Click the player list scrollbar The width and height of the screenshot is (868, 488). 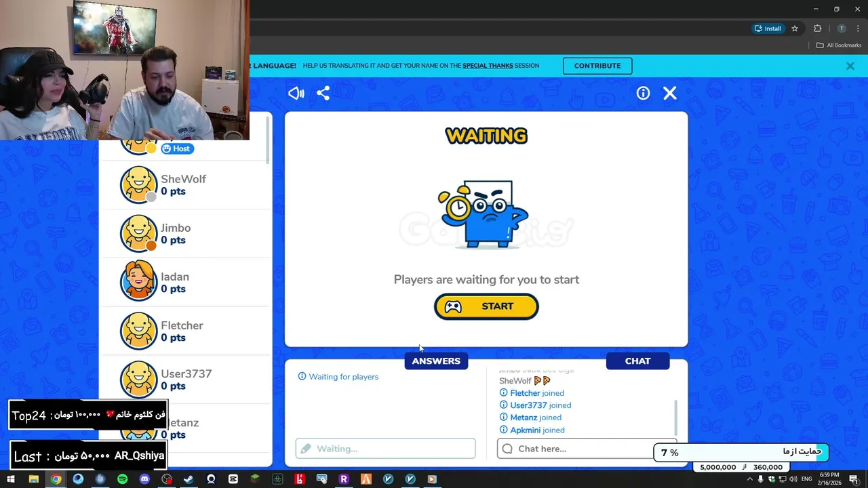pos(268,140)
